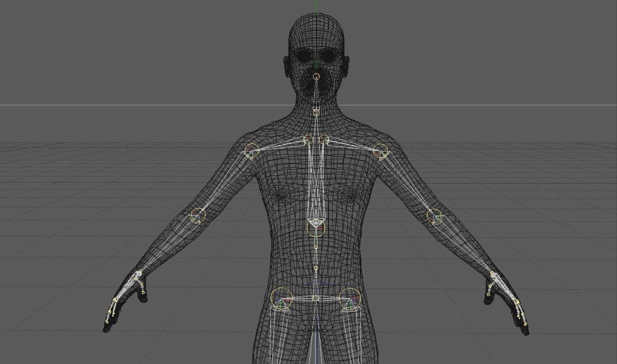This screenshot has width=617, height=364.
Task: Select the small mid-spine joint below the chest circle
Action: coord(316,247)
